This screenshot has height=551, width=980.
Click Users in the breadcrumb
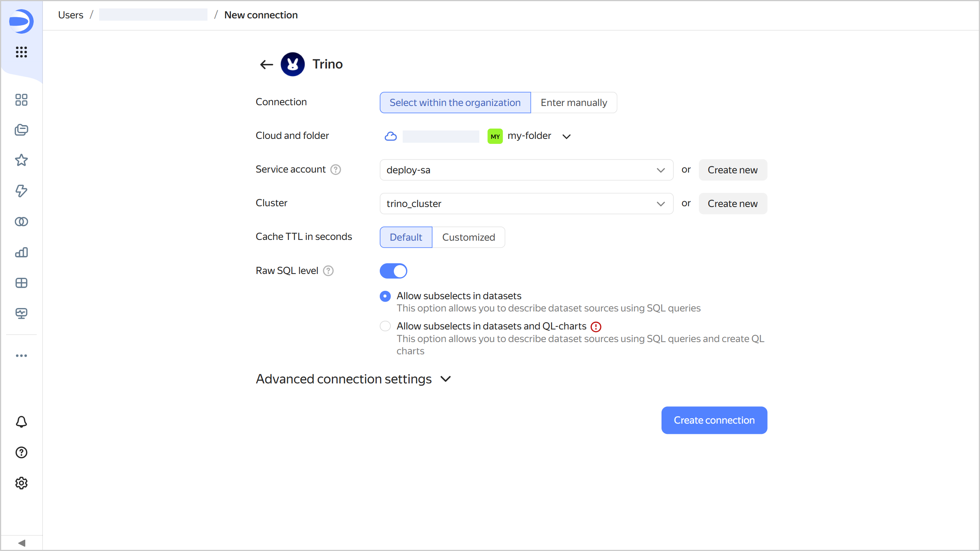(71, 15)
